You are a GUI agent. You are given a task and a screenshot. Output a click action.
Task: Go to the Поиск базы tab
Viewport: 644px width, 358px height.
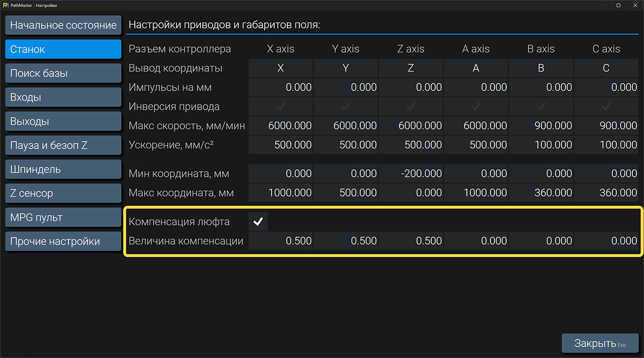click(63, 73)
